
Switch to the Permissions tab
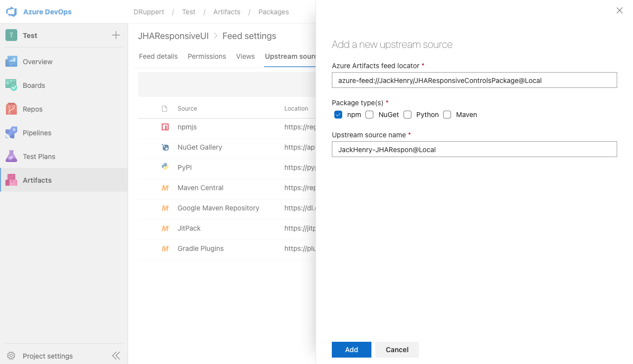pyautogui.click(x=207, y=56)
